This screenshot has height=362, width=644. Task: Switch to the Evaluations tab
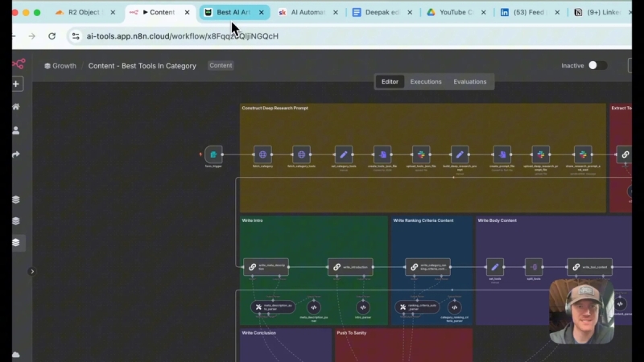point(470,82)
